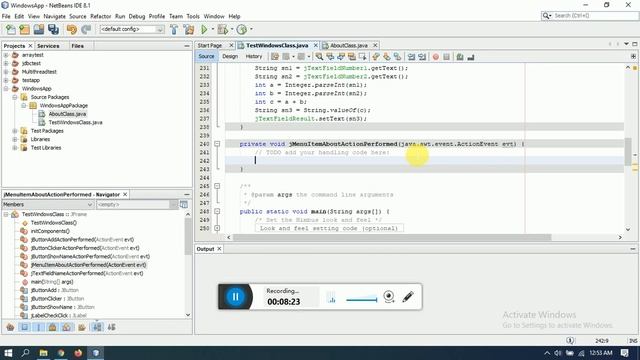
Task: Expand the arraytest project node
Action: (6, 55)
